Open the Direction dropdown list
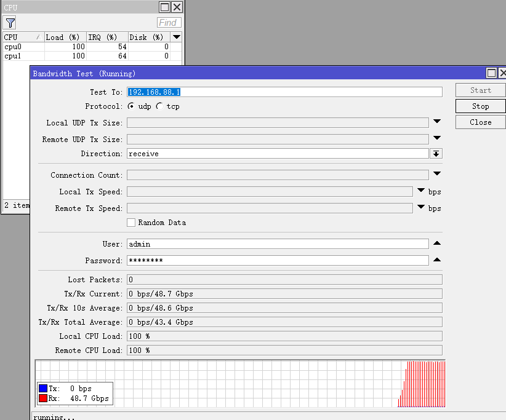The height and width of the screenshot is (420, 506). pyautogui.click(x=436, y=154)
